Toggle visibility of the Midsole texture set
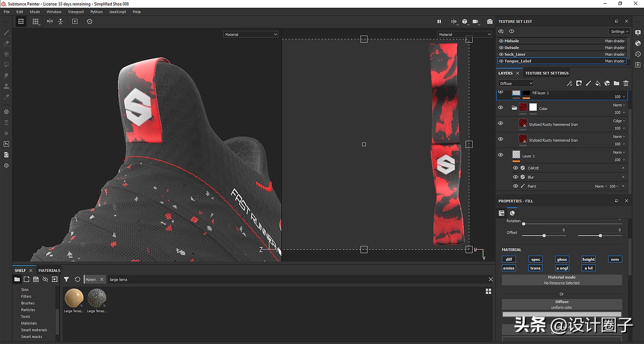This screenshot has height=344, width=644. [x=501, y=41]
